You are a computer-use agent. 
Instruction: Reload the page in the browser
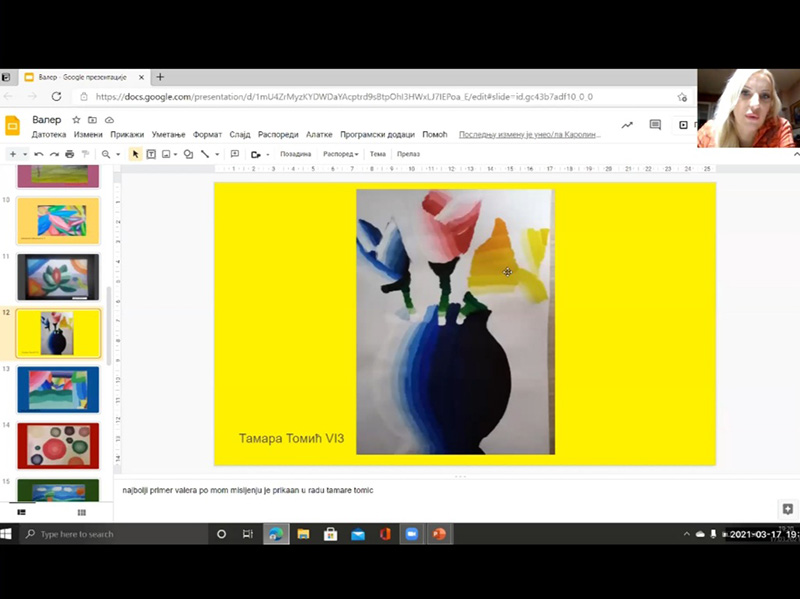56,96
